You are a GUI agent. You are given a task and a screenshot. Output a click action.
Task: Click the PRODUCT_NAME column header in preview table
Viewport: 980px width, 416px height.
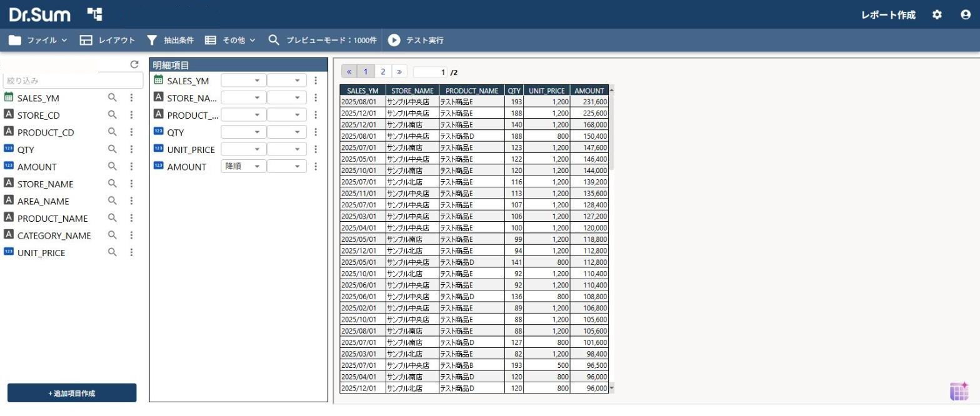pos(472,91)
